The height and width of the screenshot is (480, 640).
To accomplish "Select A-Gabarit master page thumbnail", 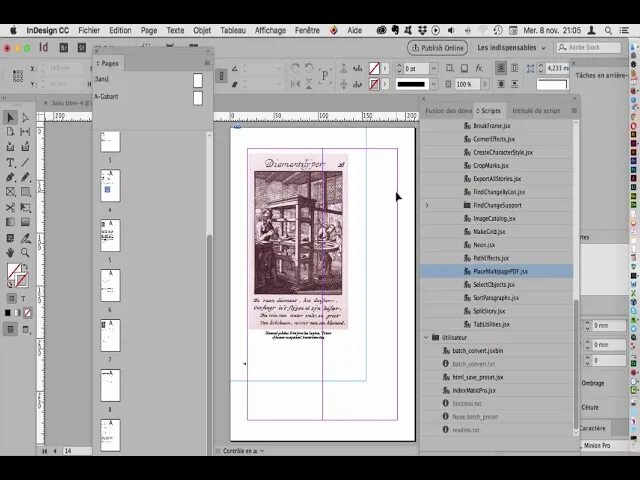I will pyautogui.click(x=198, y=98).
